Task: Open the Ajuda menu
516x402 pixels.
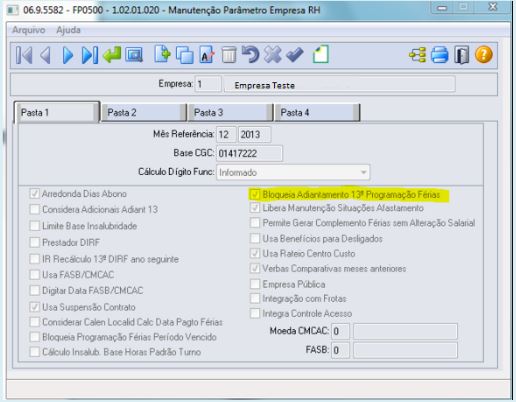Action: (68, 30)
